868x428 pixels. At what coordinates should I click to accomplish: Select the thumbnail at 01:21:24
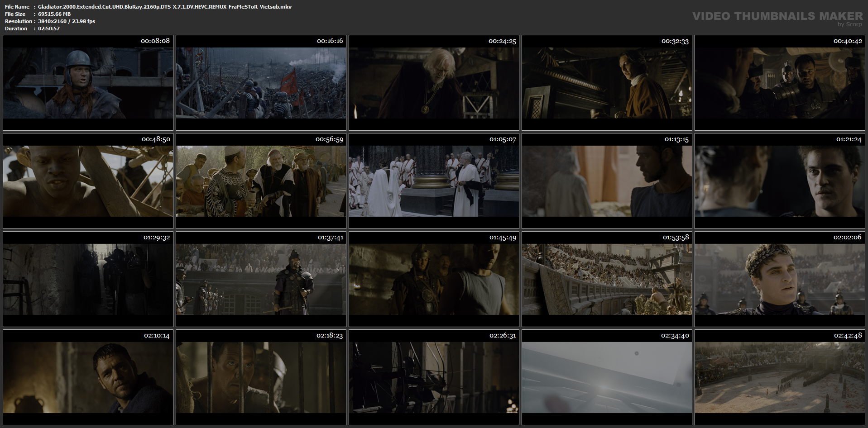(x=780, y=181)
